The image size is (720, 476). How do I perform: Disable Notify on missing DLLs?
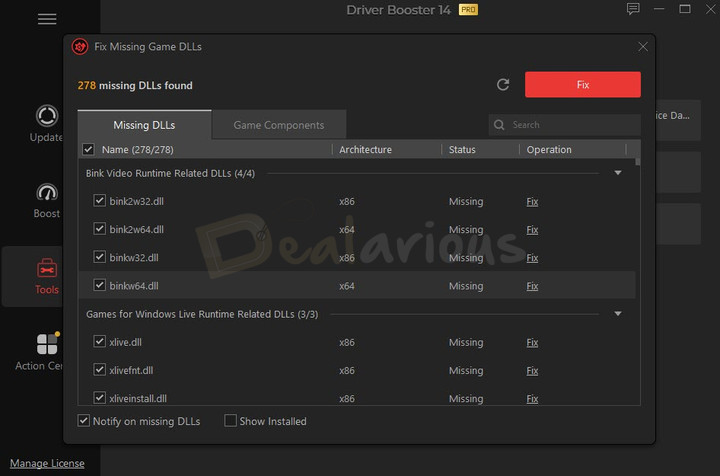pos(84,420)
